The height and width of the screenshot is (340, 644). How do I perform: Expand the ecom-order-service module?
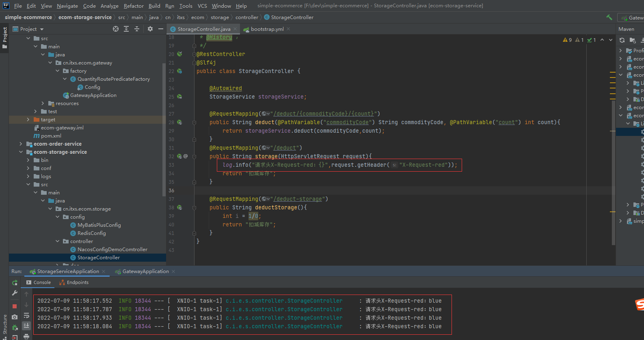pos(21,144)
